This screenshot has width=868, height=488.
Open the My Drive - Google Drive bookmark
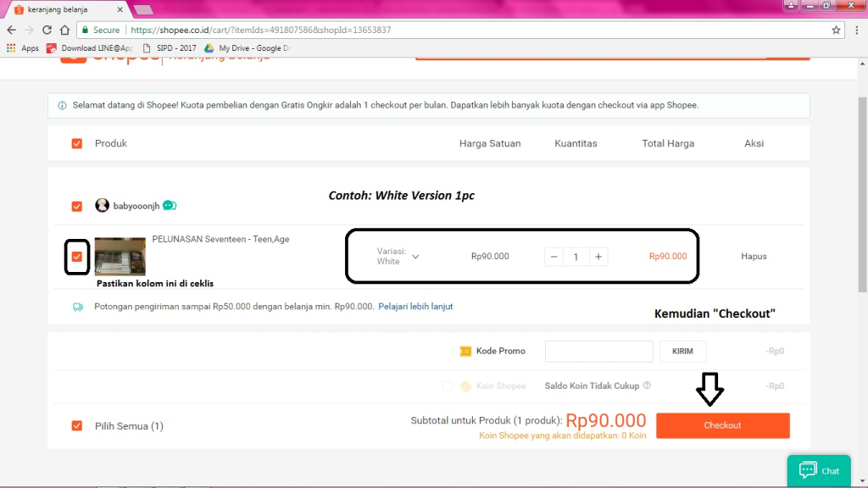point(247,48)
